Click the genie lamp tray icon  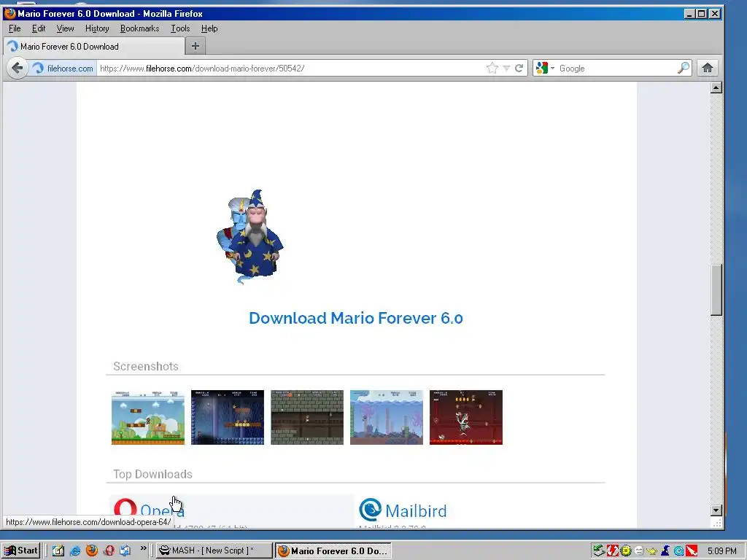pos(651,551)
